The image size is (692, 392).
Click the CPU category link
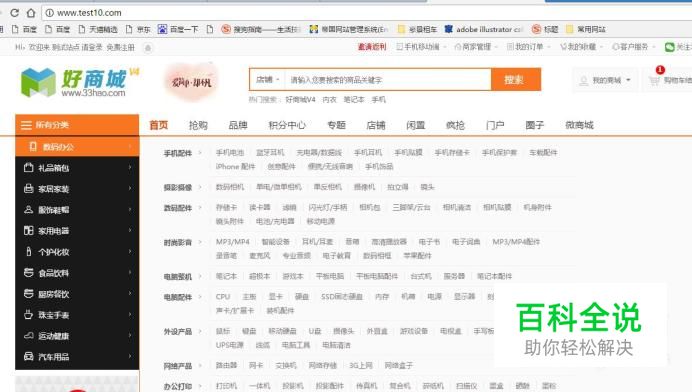point(223,297)
